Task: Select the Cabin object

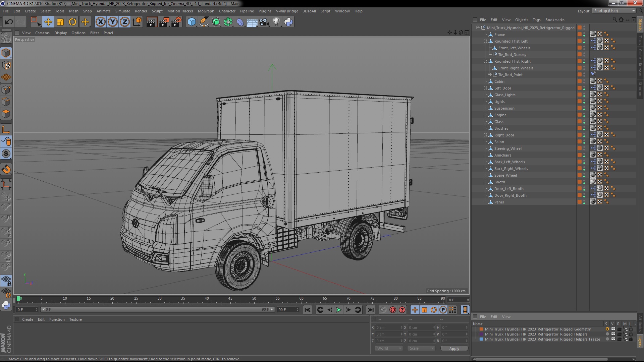Action: point(499,81)
